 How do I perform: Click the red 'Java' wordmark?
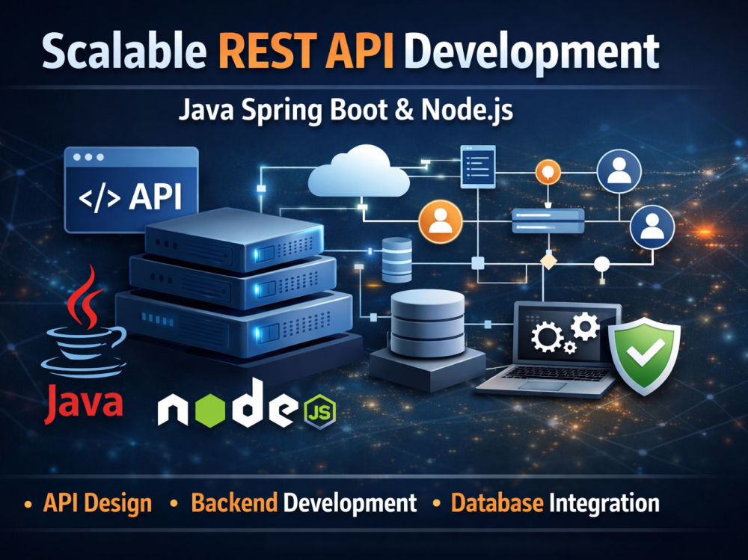click(84, 404)
